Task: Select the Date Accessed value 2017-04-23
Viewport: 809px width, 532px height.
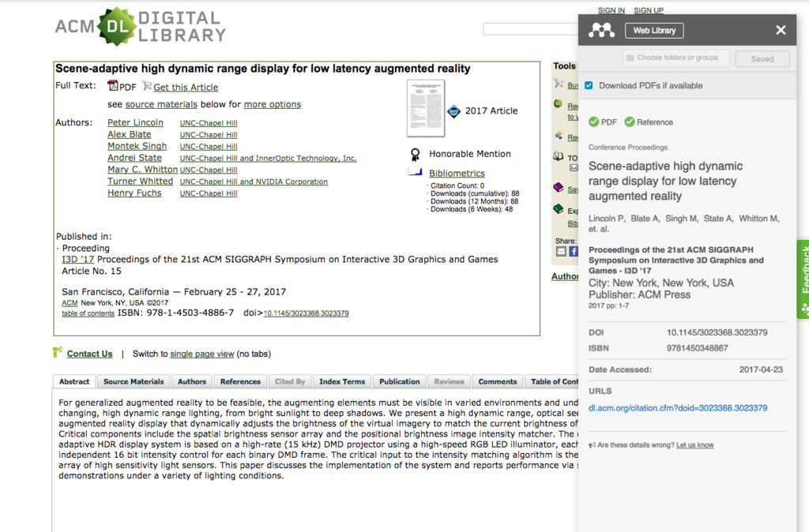Action: [x=761, y=369]
